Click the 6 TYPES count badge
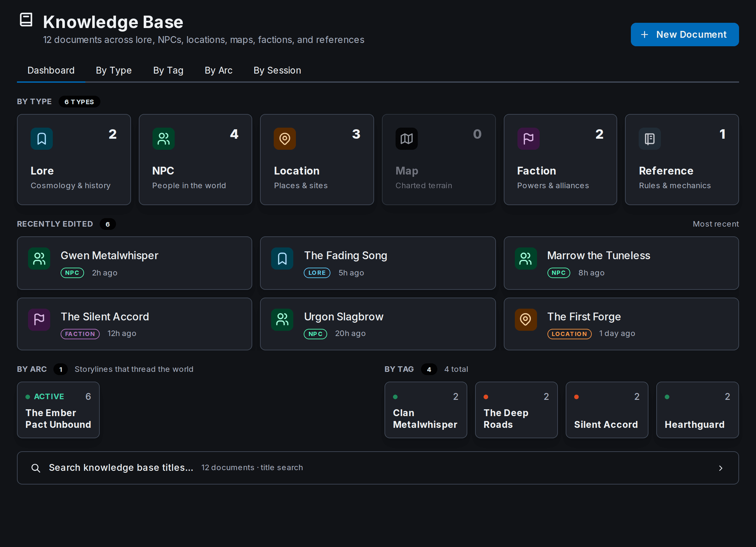This screenshot has width=756, height=547. pyautogui.click(x=79, y=102)
